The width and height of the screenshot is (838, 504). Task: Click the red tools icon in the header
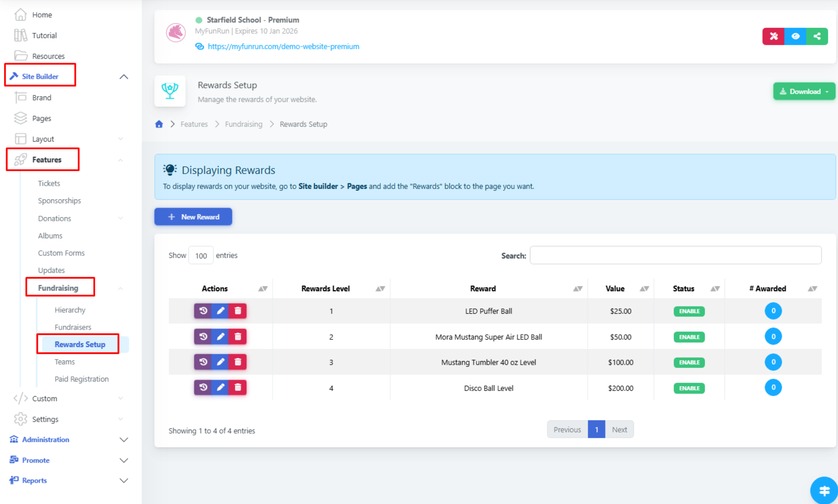pos(773,36)
